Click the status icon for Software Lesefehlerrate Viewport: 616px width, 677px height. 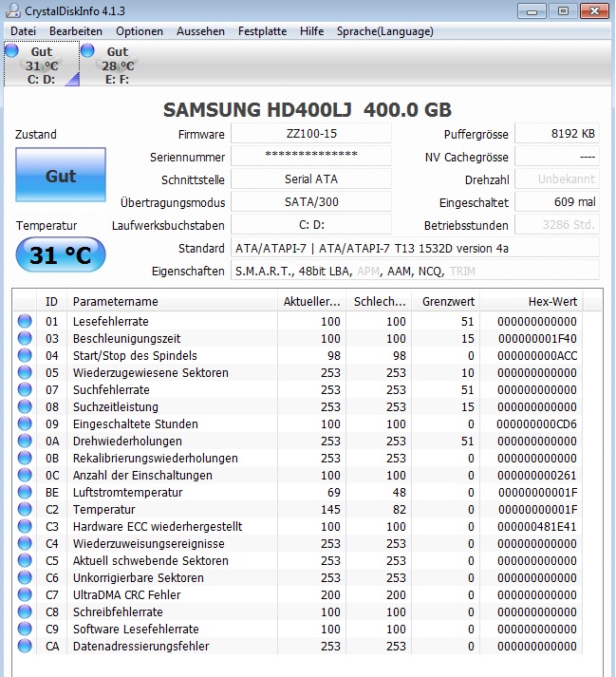(x=25, y=629)
